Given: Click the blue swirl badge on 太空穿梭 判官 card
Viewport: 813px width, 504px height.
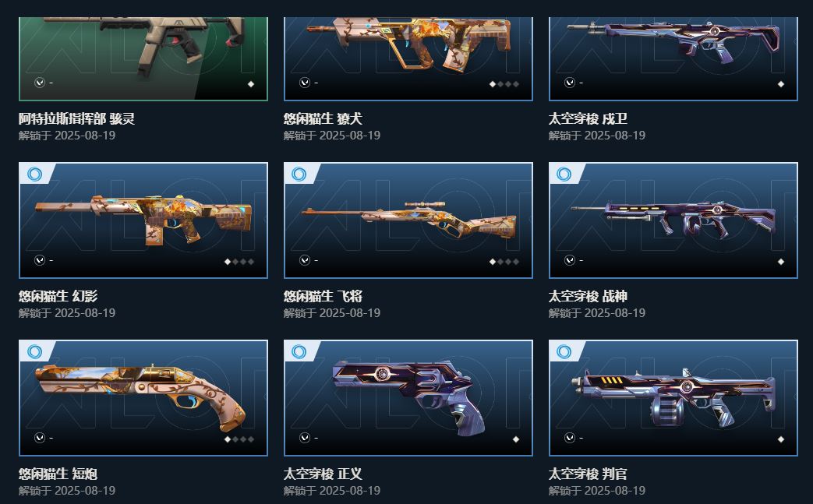Looking at the screenshot, I should coord(564,352).
